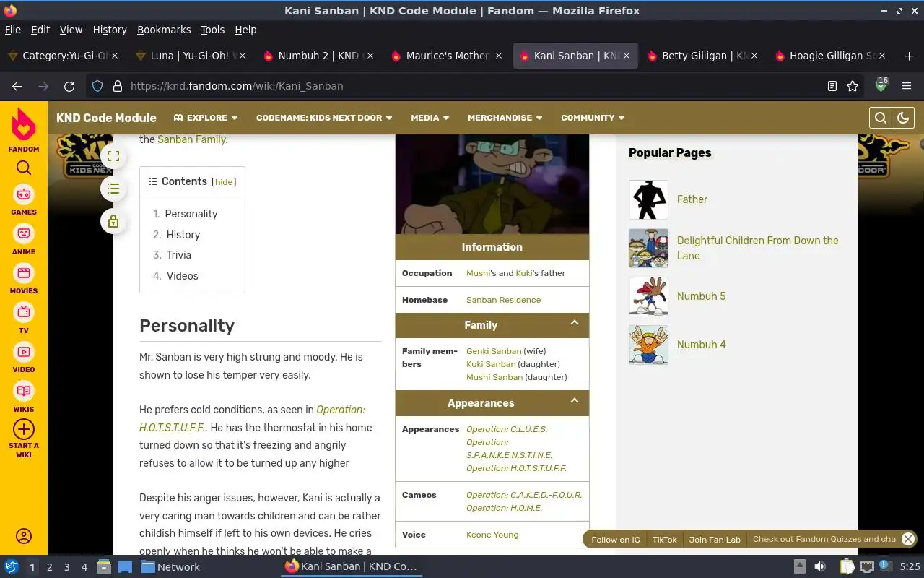Open reader view icon in address bar
This screenshot has width=924, height=578.
(x=832, y=86)
